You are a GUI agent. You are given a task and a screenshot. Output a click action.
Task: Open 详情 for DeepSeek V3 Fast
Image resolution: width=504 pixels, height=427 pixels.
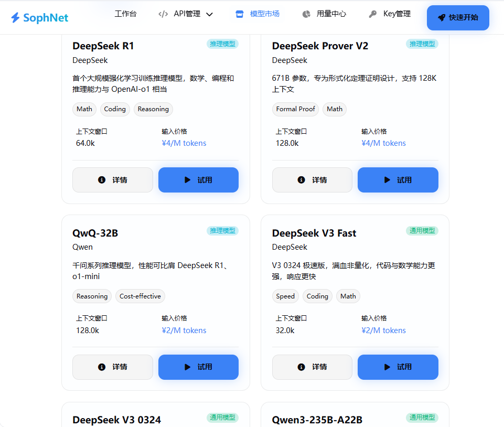pos(312,367)
